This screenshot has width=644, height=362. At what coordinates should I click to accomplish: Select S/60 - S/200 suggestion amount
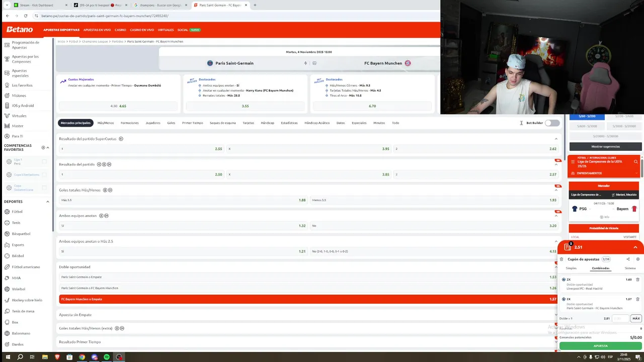(587, 116)
